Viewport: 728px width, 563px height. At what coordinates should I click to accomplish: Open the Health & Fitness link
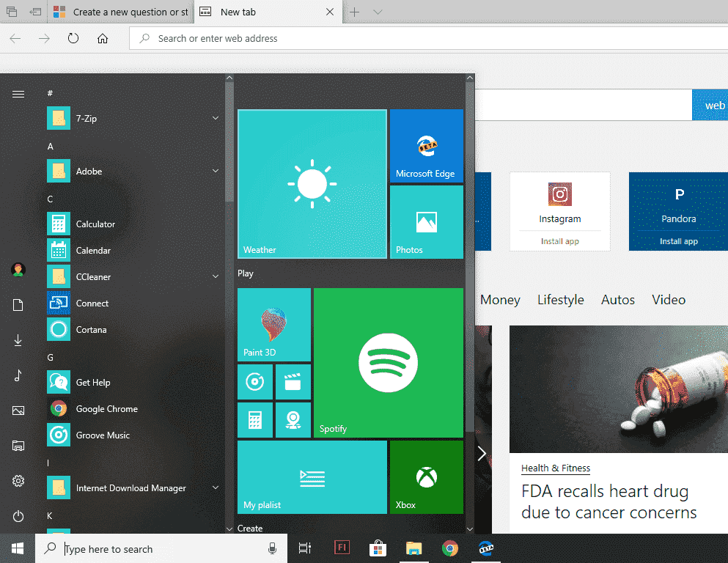[556, 468]
